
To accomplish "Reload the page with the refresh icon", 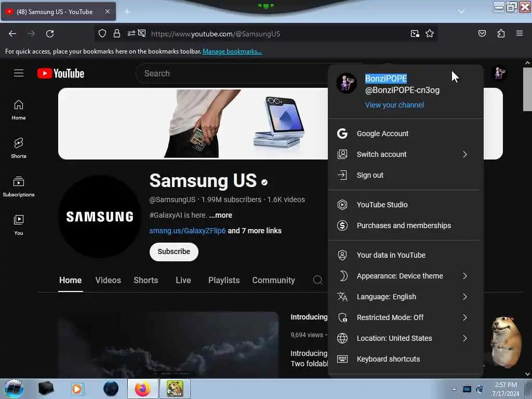I will 50,34.
